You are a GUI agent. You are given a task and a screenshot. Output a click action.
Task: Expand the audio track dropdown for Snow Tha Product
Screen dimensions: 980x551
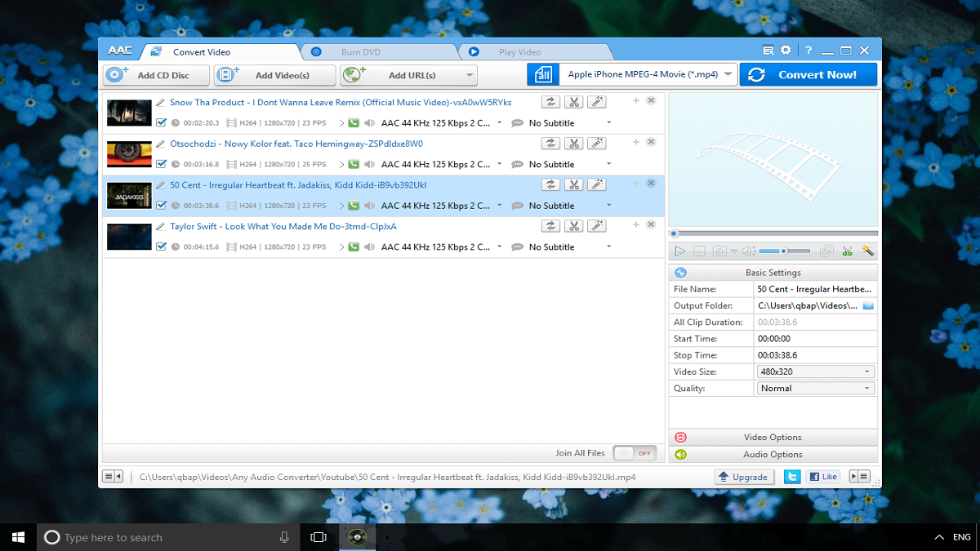[500, 122]
